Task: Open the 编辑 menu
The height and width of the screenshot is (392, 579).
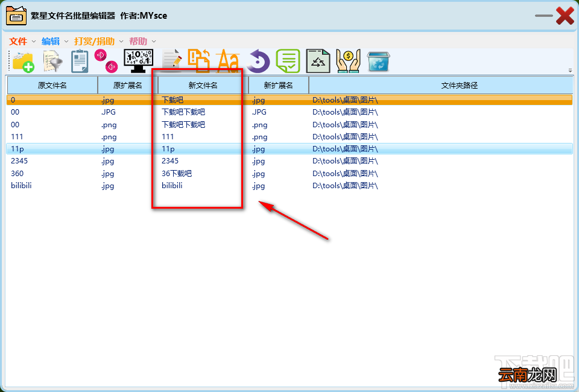Action: click(51, 42)
